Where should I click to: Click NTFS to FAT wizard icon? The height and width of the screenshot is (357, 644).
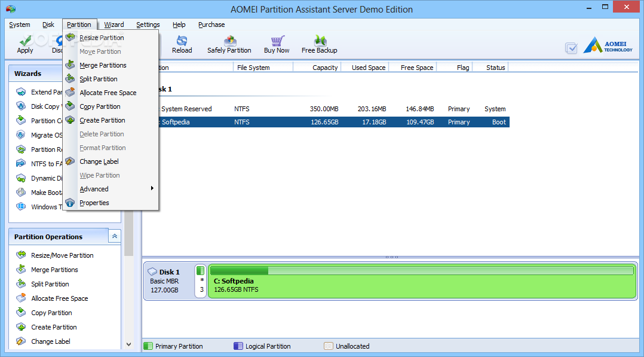(21, 164)
